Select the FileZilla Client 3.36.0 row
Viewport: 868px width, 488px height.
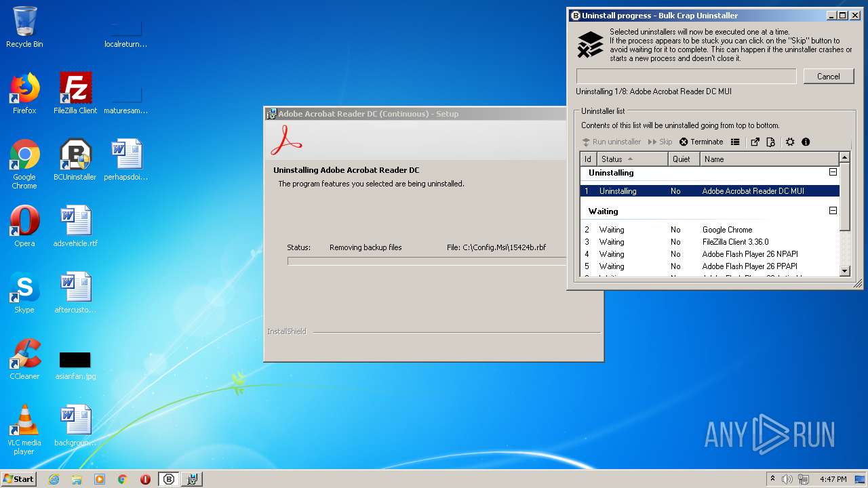pyautogui.click(x=710, y=242)
